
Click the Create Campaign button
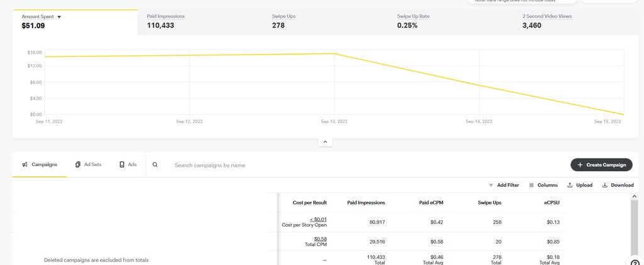coord(601,165)
